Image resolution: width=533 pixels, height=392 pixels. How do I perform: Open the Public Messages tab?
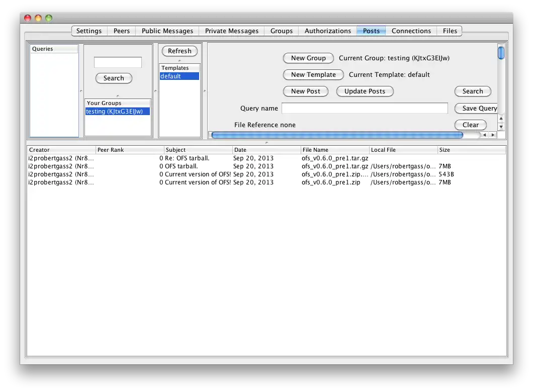(x=167, y=31)
